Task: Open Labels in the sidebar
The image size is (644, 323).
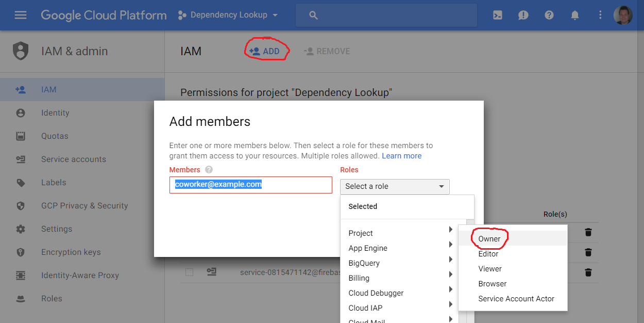Action: click(x=82, y=183)
